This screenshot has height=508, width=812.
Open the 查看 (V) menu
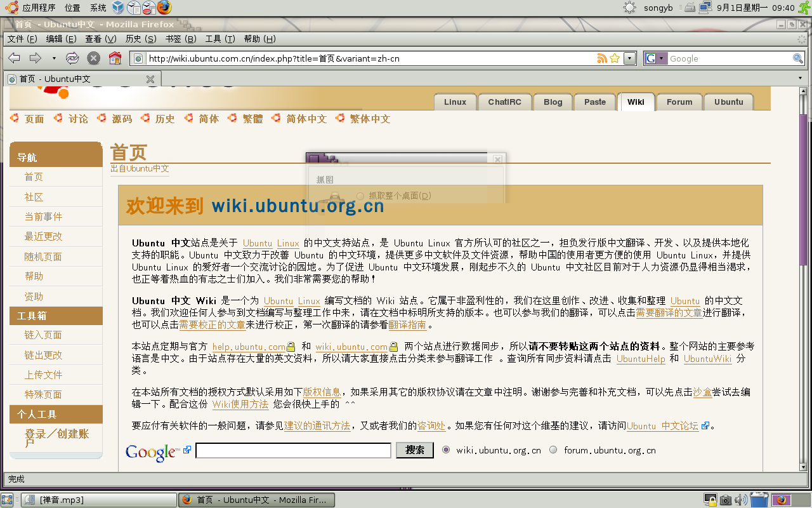[101, 39]
